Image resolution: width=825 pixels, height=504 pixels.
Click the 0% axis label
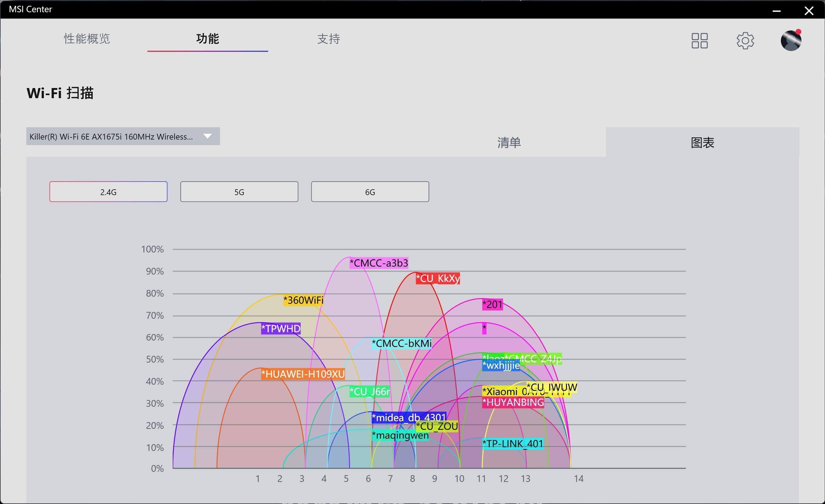click(x=157, y=468)
